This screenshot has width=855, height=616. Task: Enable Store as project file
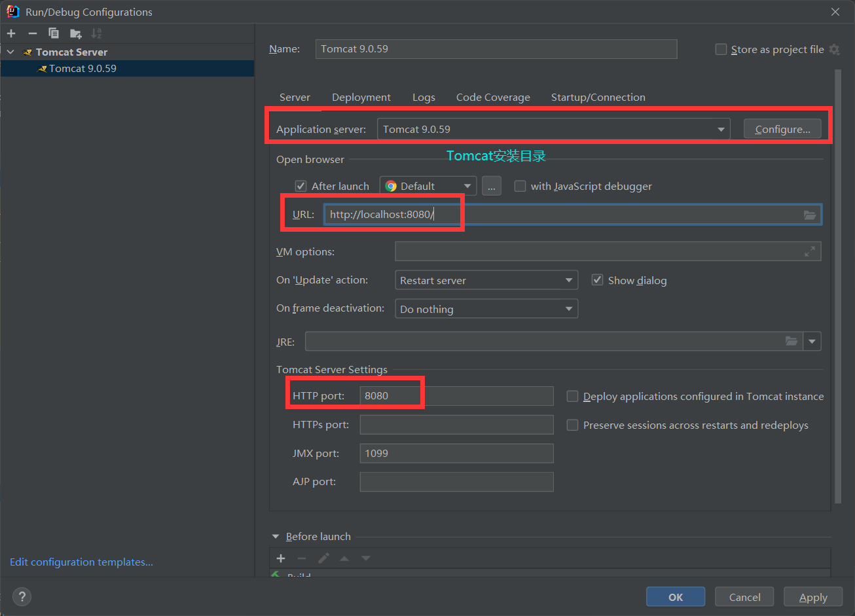(721, 49)
